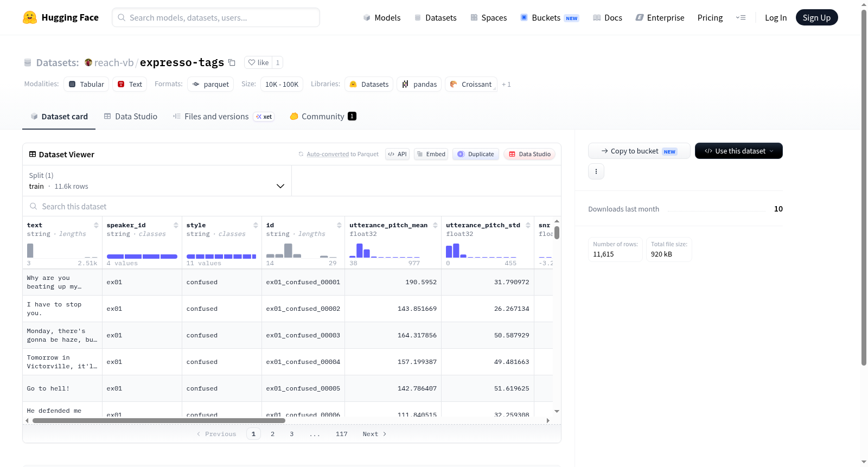
Task: Focus the Search this dataset field
Action: 292,207
